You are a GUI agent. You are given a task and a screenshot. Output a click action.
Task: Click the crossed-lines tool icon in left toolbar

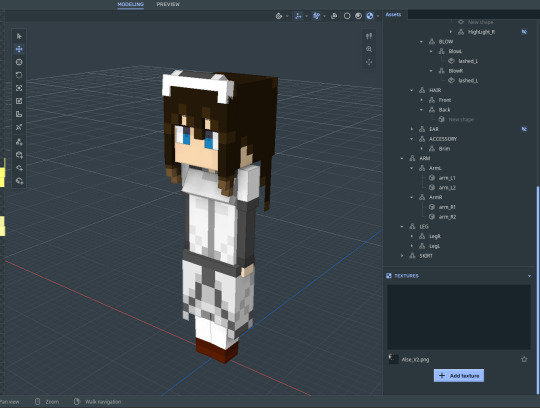coord(19,127)
